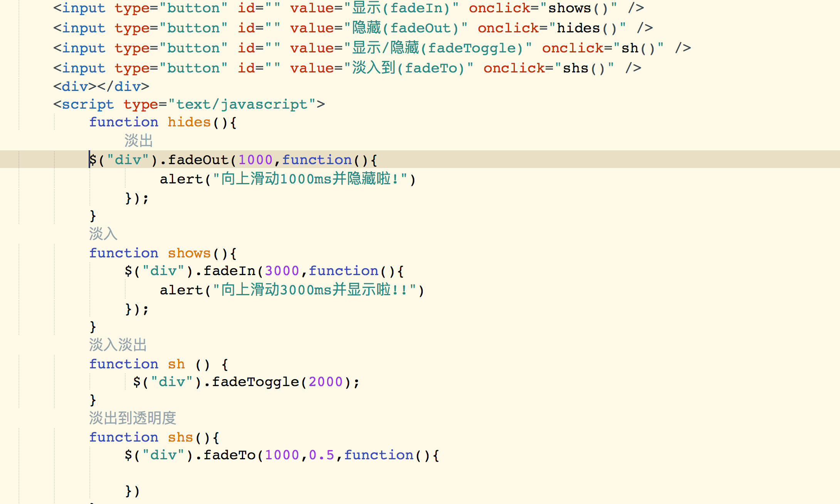
Task: Click the 'function' keyword before shs
Action: [124, 438]
